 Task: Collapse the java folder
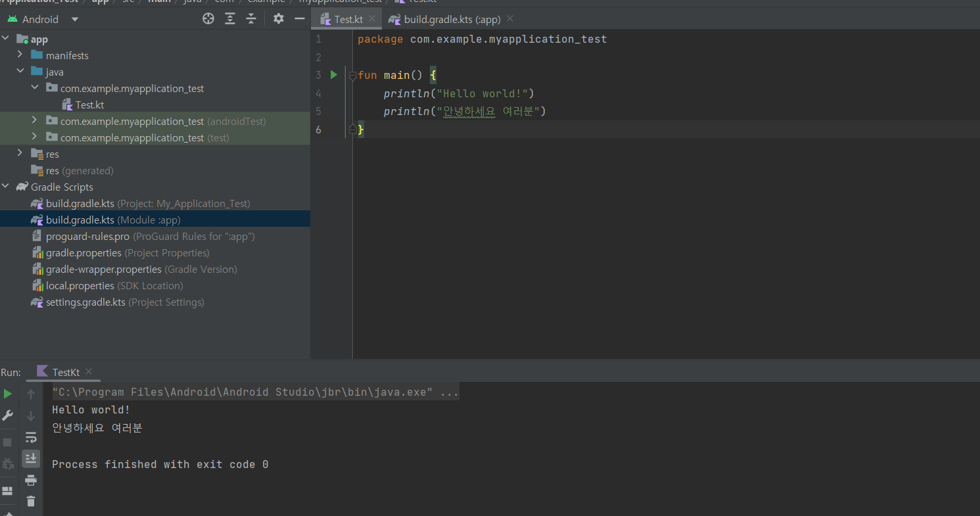pyautogui.click(x=20, y=72)
